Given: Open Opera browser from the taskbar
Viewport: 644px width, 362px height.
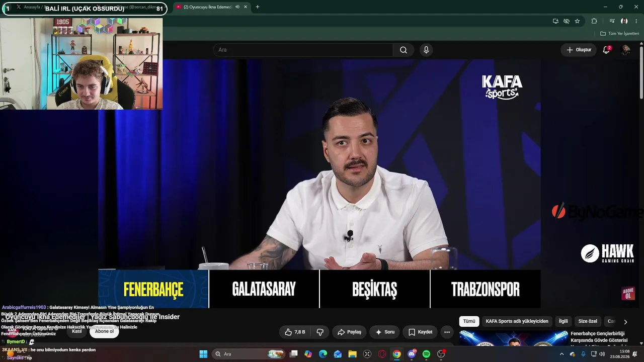Looking at the screenshot, I should (x=382, y=354).
